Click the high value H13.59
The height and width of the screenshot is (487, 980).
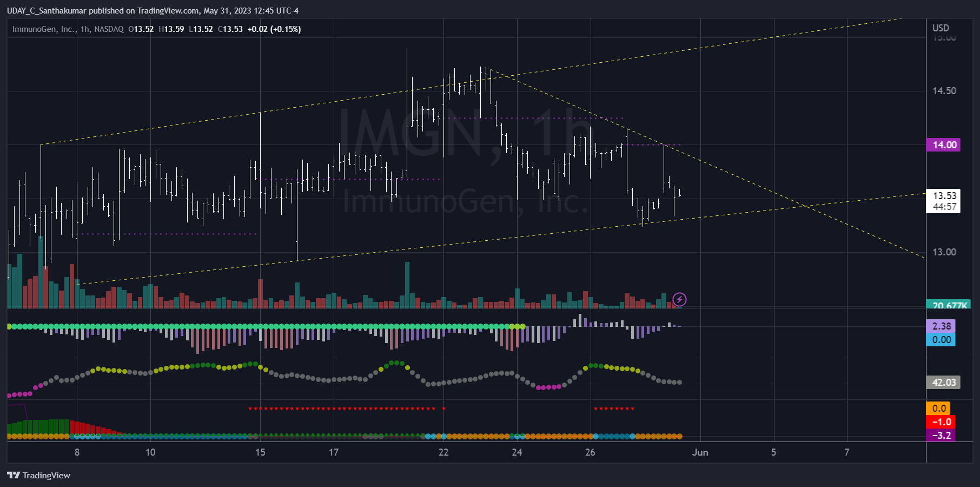[171, 29]
